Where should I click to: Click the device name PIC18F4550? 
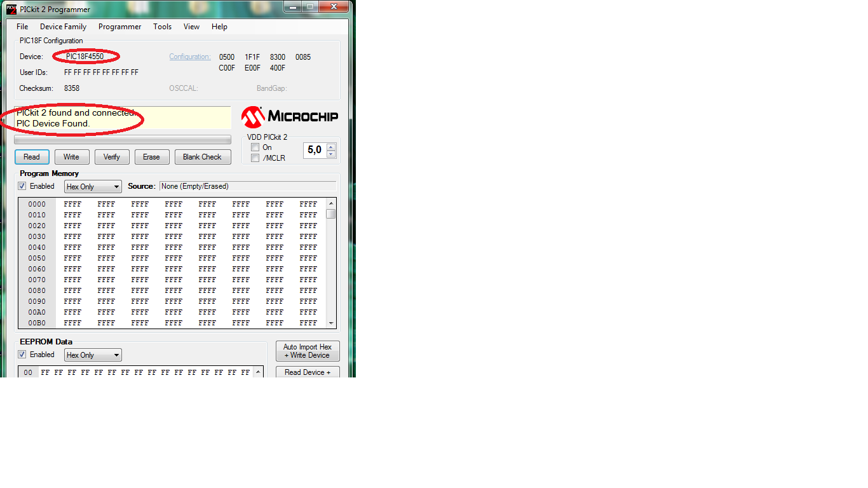(x=85, y=57)
